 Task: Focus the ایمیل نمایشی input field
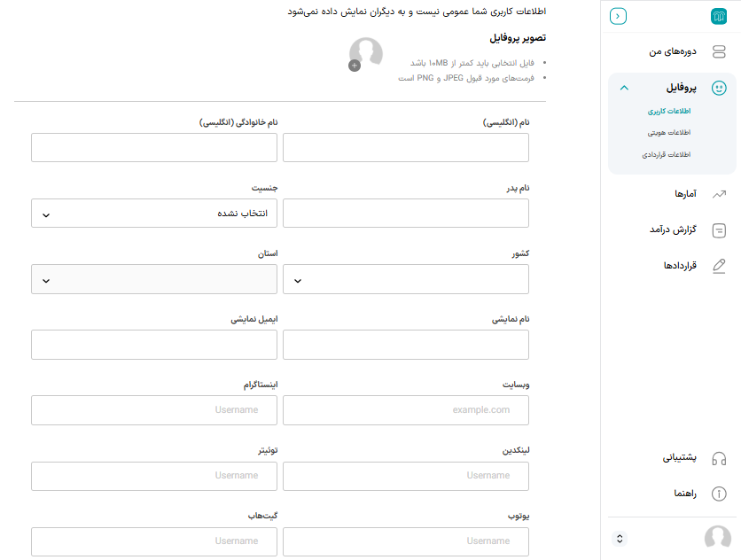[154, 345]
